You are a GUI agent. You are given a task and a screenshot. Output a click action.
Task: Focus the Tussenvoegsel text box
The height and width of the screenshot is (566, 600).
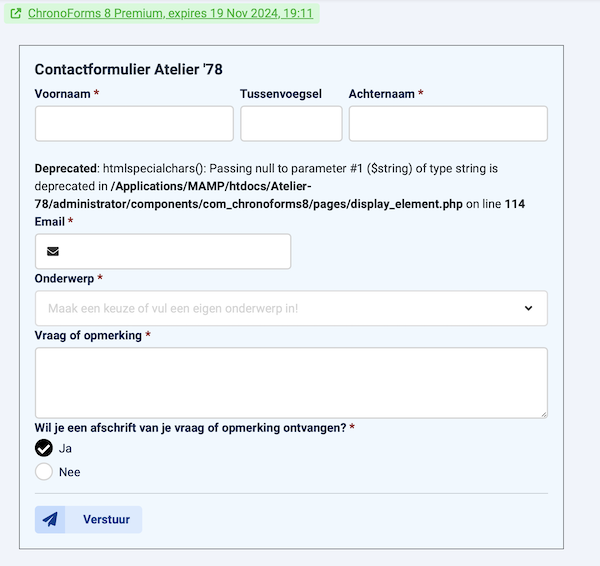(291, 124)
